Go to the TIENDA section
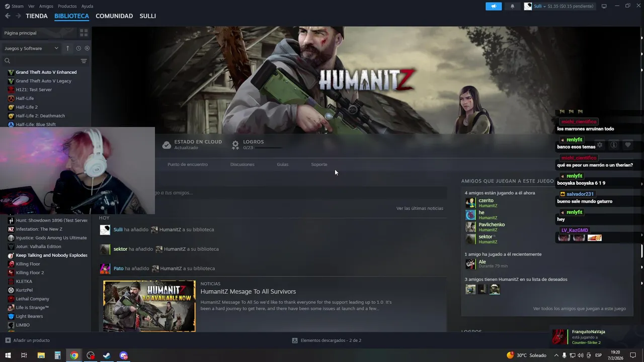Viewport: 644px width, 362px height. click(37, 16)
